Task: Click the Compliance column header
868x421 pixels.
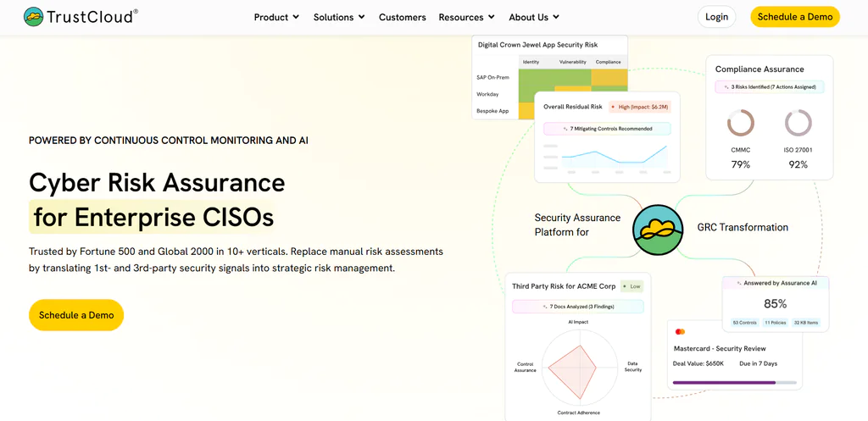Action: [x=609, y=62]
